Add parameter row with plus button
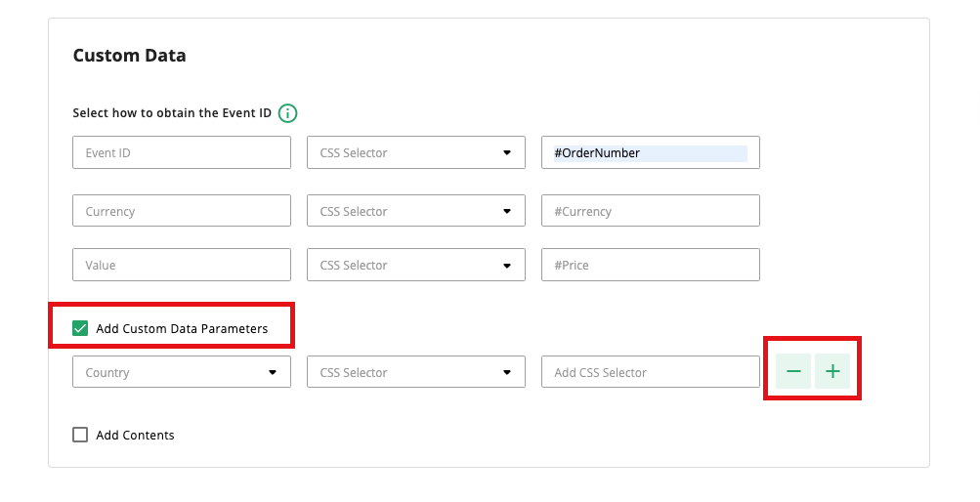 tap(832, 371)
